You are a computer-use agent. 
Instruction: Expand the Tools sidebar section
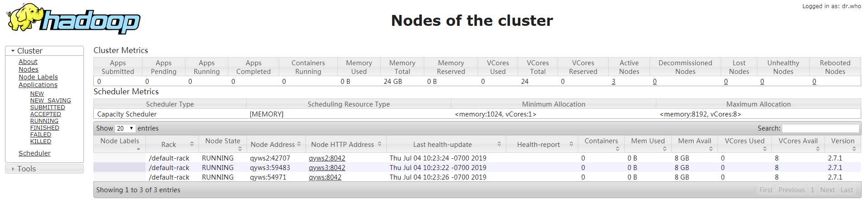click(44, 169)
